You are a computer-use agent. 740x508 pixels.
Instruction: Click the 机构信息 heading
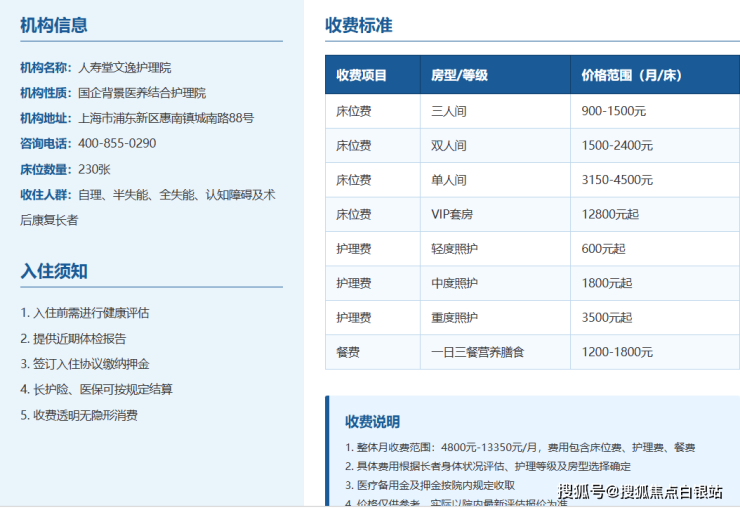53,25
